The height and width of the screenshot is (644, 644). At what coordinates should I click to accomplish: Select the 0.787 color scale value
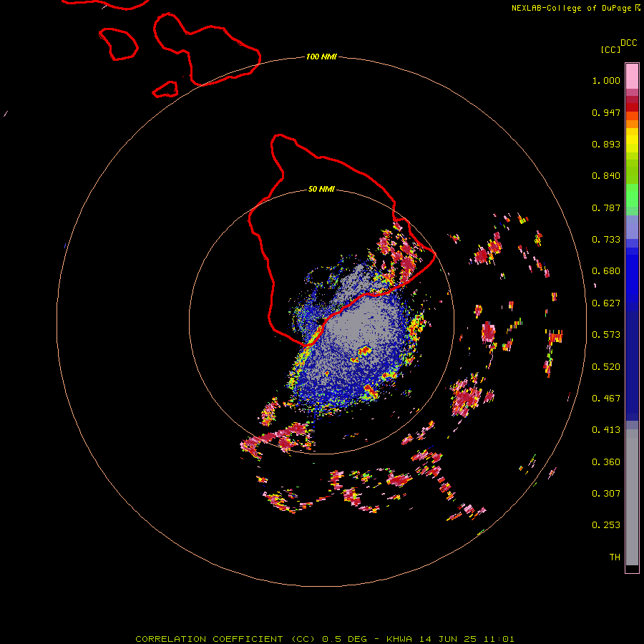coord(606,208)
